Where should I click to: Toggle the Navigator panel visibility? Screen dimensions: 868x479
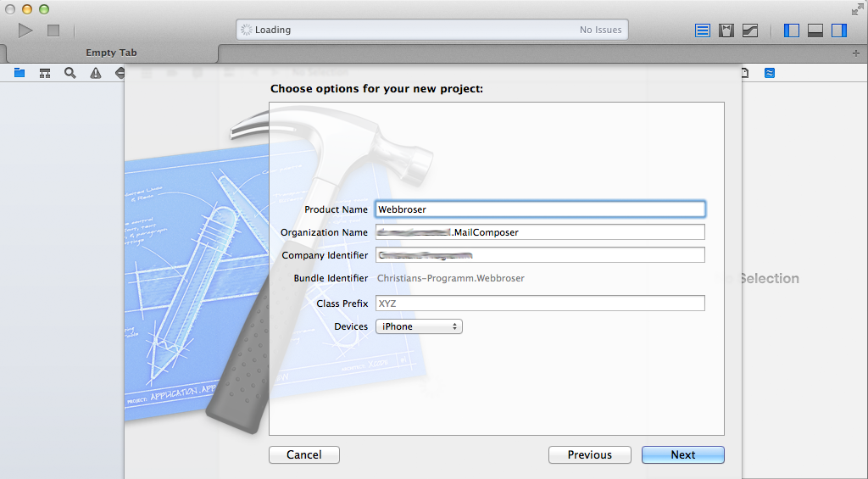(x=792, y=31)
